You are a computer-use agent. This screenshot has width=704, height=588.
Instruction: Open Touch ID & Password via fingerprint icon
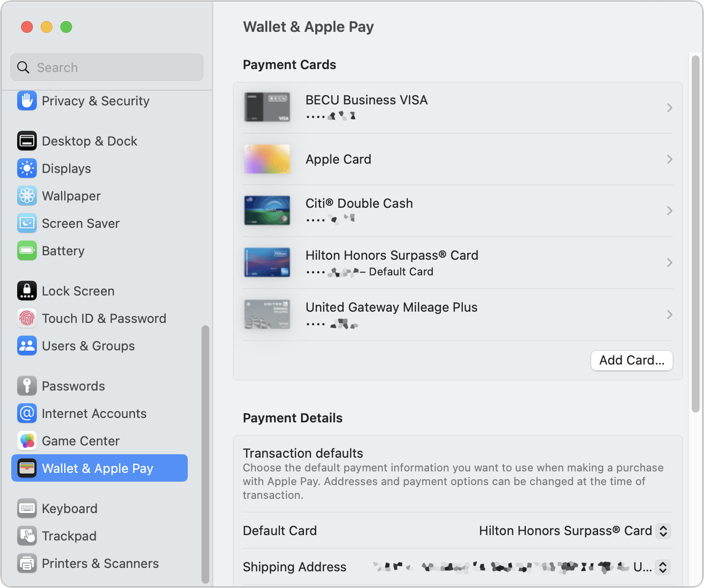pyautogui.click(x=26, y=318)
